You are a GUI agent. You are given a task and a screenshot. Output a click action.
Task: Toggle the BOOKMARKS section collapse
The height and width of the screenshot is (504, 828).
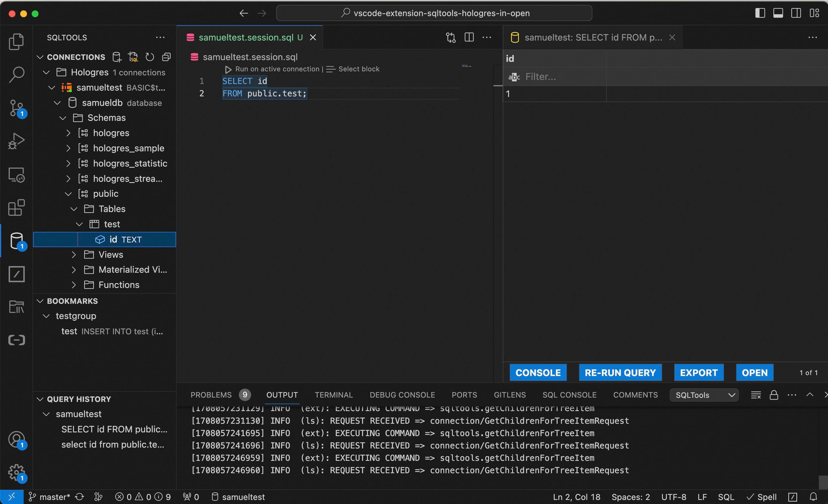[40, 301]
